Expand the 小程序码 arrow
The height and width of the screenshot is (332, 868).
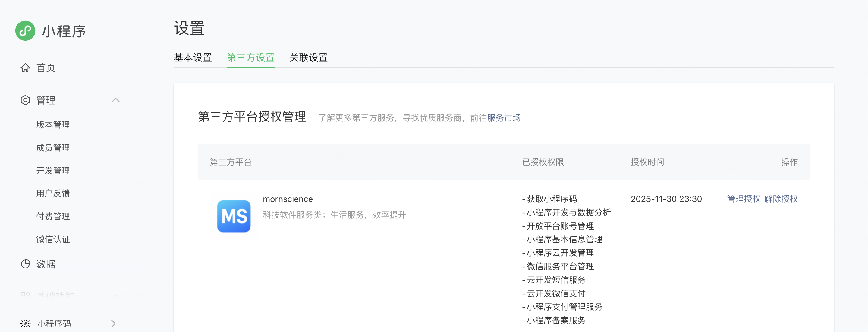pos(113,323)
